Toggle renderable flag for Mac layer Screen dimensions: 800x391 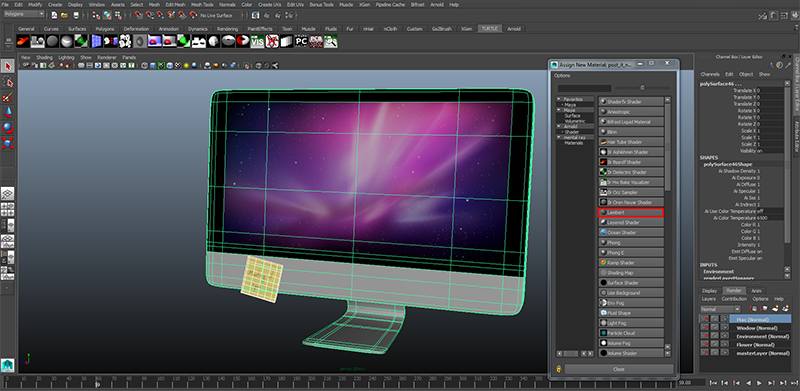point(705,319)
